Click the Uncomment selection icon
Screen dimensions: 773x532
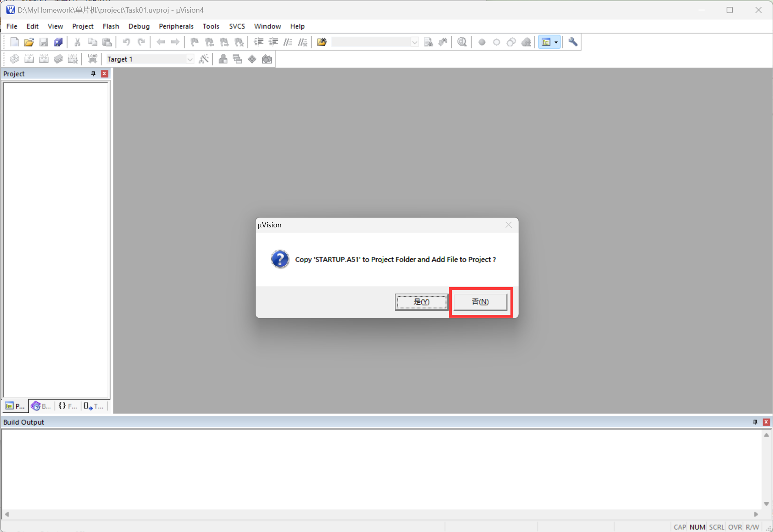pyautogui.click(x=303, y=42)
